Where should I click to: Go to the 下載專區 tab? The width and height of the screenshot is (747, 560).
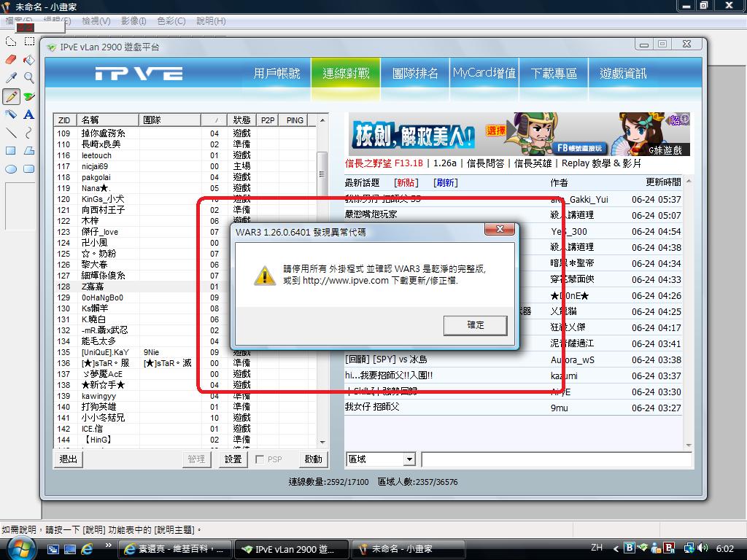click(554, 74)
